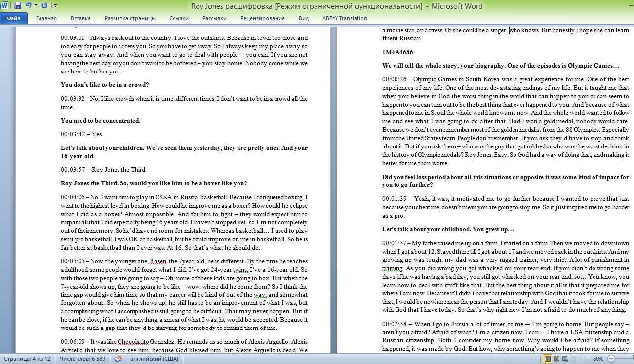Open the Рассылки ribbon tab
This screenshot has height=364, width=634.
point(214,18)
